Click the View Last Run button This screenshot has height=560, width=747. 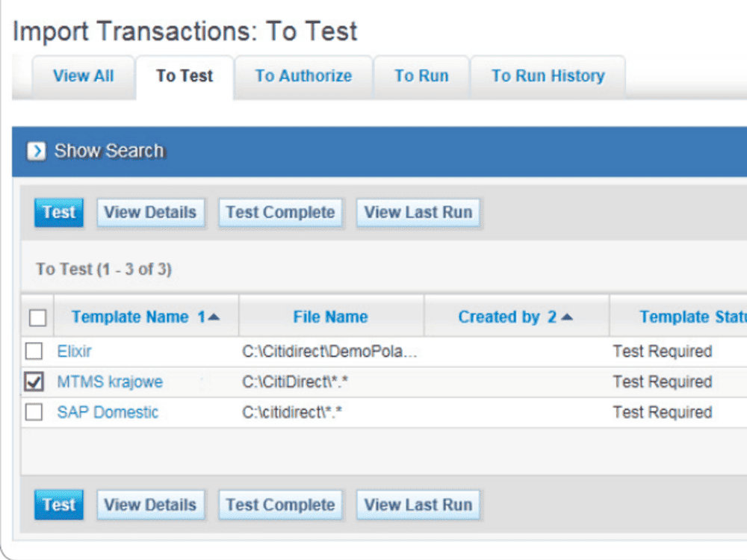click(x=418, y=212)
